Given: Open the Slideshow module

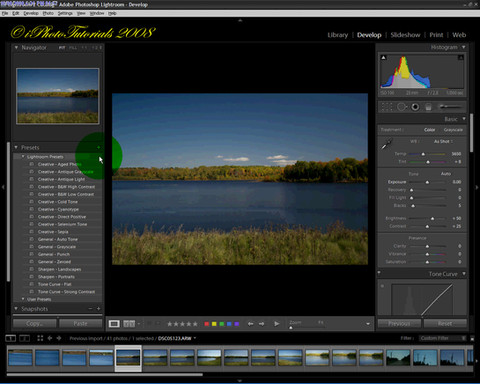Looking at the screenshot, I should pos(405,35).
